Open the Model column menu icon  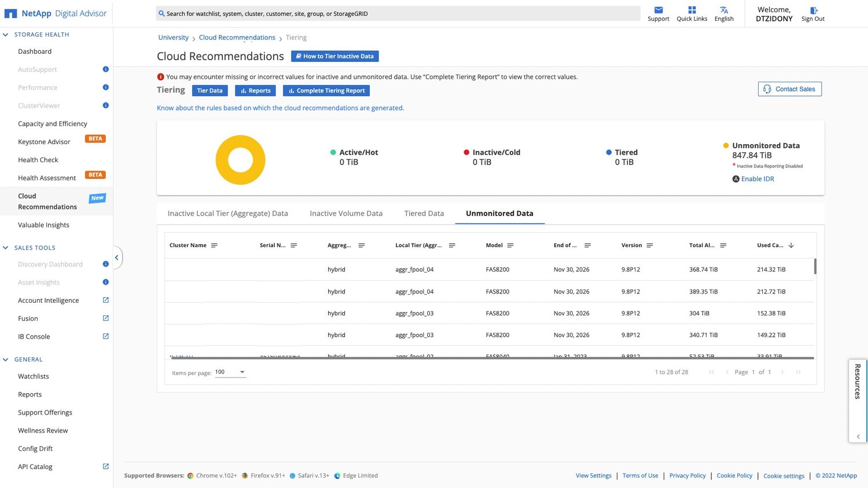tap(510, 245)
